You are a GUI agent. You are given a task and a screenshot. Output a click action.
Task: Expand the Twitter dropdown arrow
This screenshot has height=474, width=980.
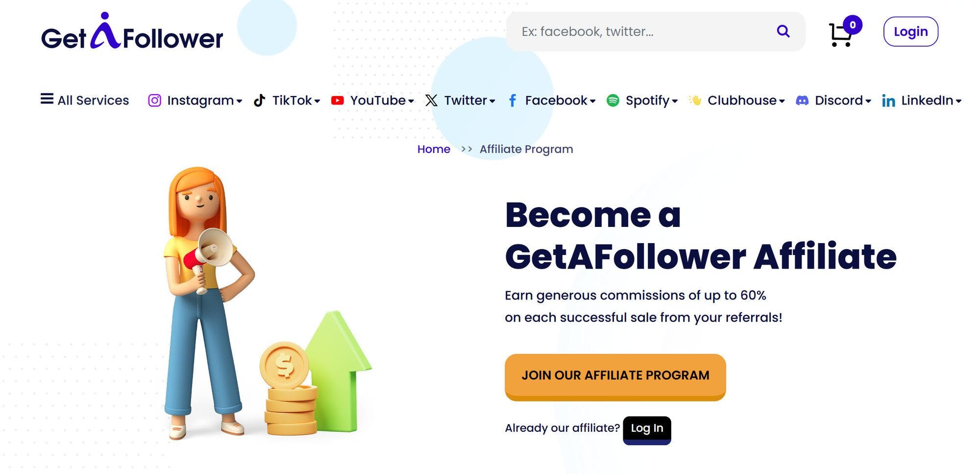(x=492, y=101)
